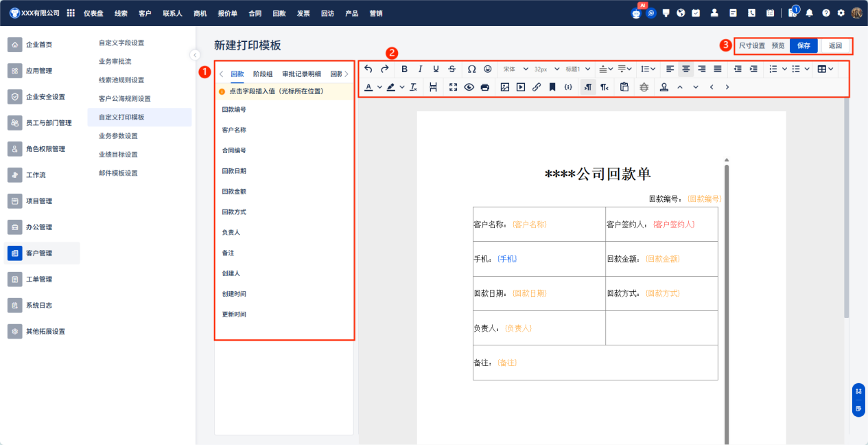868x445 pixels.
Task: Click the stamp seal icon in toolbar
Action: pyautogui.click(x=664, y=87)
